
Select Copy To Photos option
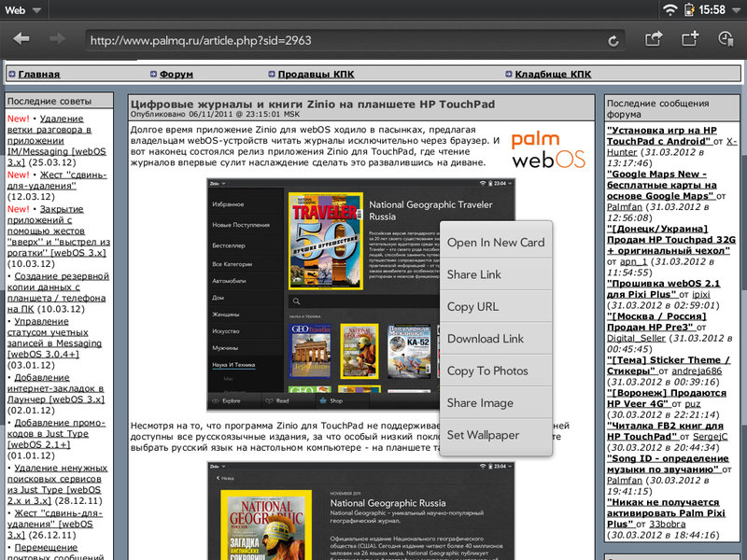[x=487, y=371]
